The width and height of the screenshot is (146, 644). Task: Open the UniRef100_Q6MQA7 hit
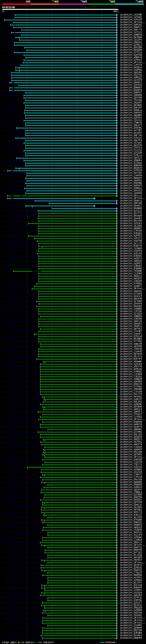pyautogui.click(x=131, y=228)
